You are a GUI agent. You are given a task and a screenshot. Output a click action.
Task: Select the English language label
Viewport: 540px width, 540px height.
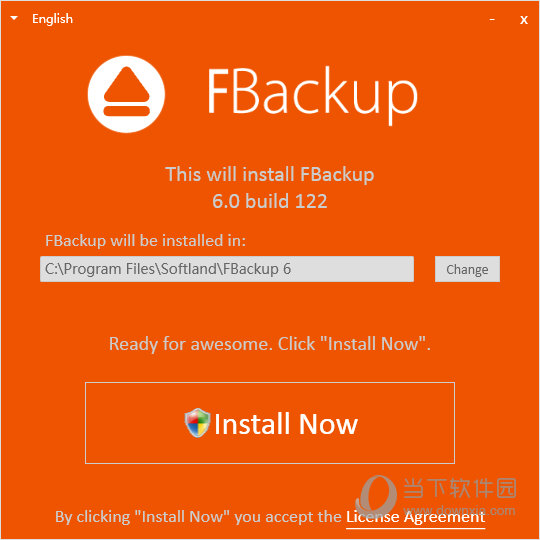point(52,19)
